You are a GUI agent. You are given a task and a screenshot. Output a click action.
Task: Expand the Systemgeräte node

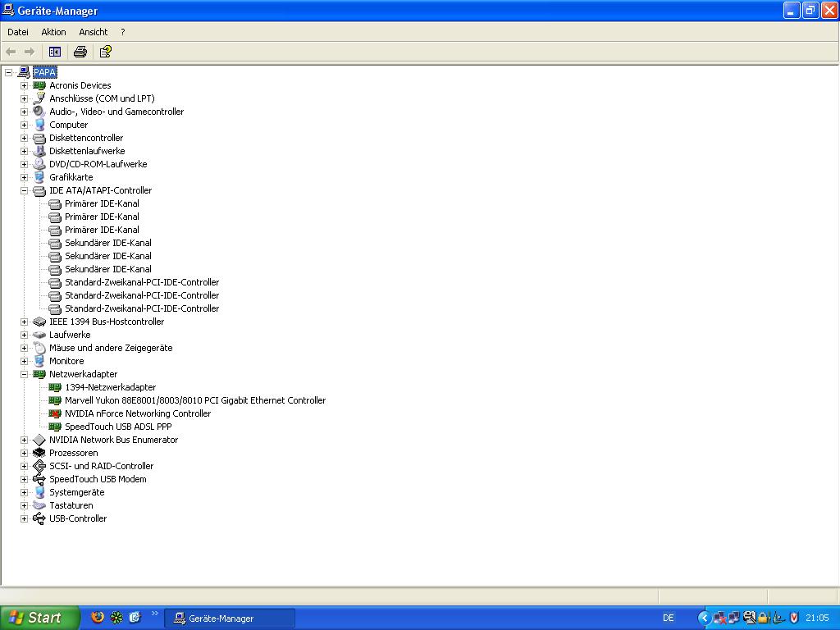[24, 492]
